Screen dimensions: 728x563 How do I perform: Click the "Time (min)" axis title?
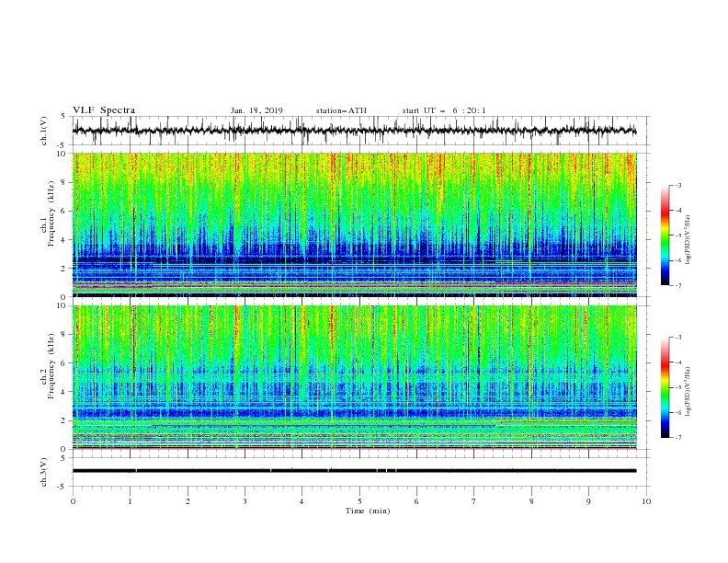tap(368, 511)
